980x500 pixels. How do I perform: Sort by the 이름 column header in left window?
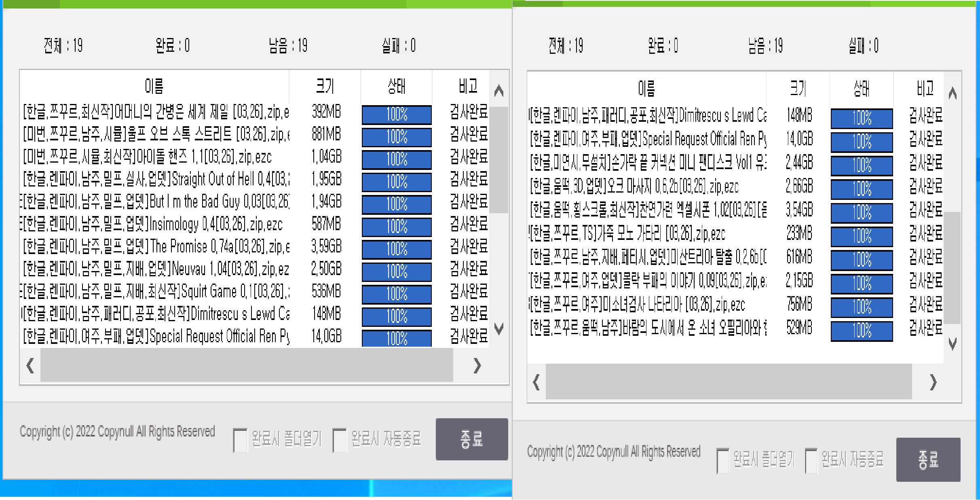tap(154, 85)
